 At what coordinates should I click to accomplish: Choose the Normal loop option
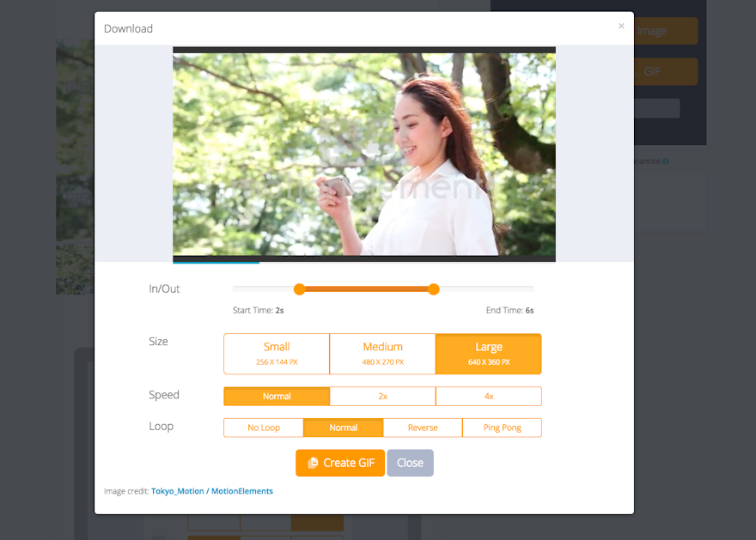[x=343, y=428]
